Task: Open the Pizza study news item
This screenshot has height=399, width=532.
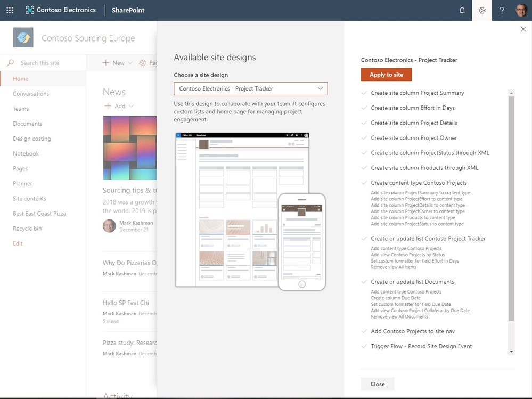Action: pyautogui.click(x=129, y=343)
